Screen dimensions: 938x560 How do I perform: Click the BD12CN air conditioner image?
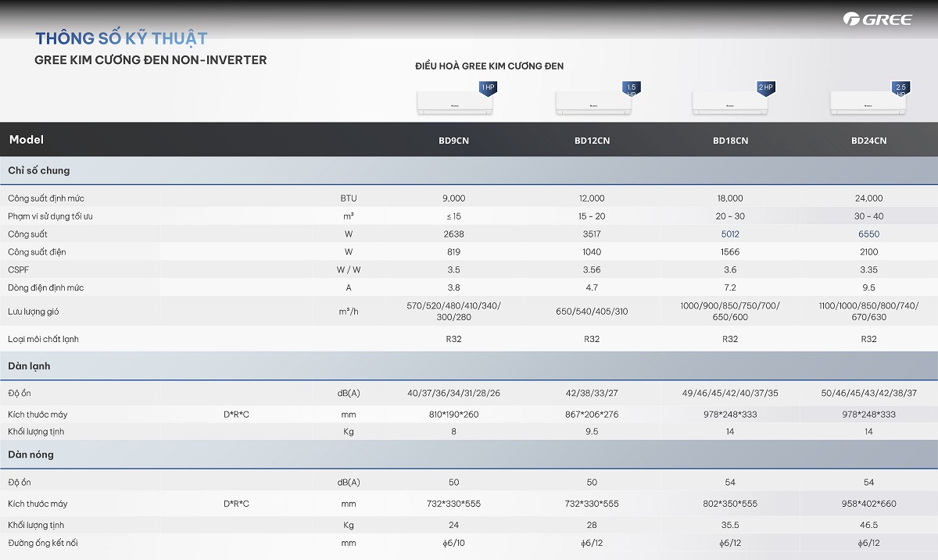coord(592,103)
